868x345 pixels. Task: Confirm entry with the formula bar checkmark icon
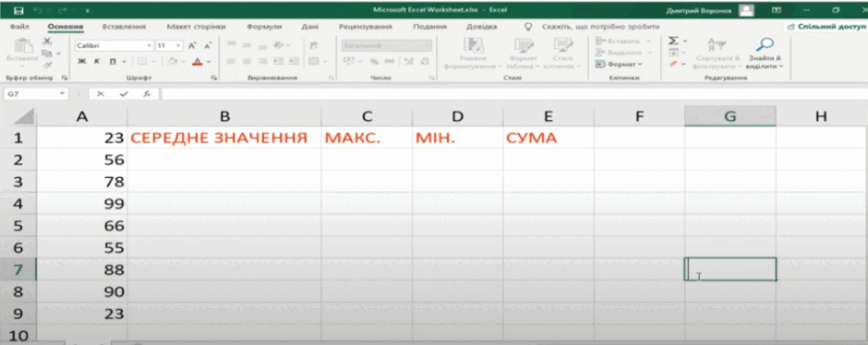[x=124, y=94]
